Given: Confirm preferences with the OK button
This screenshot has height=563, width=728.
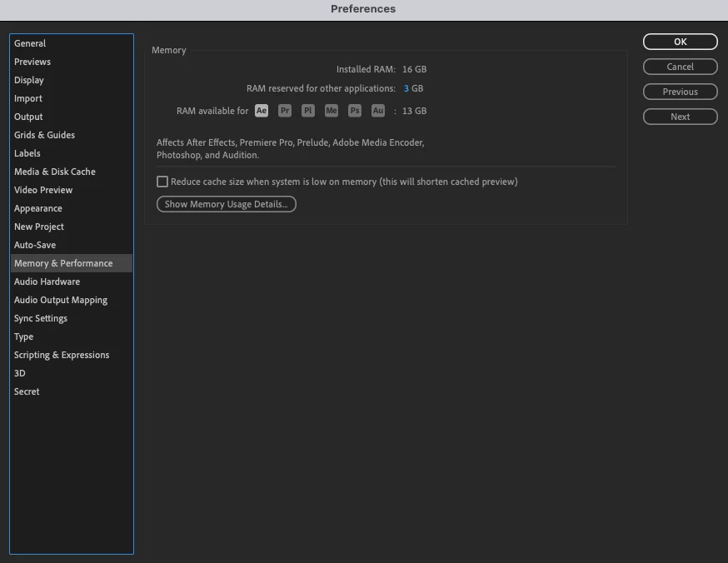Looking at the screenshot, I should pyautogui.click(x=681, y=42).
